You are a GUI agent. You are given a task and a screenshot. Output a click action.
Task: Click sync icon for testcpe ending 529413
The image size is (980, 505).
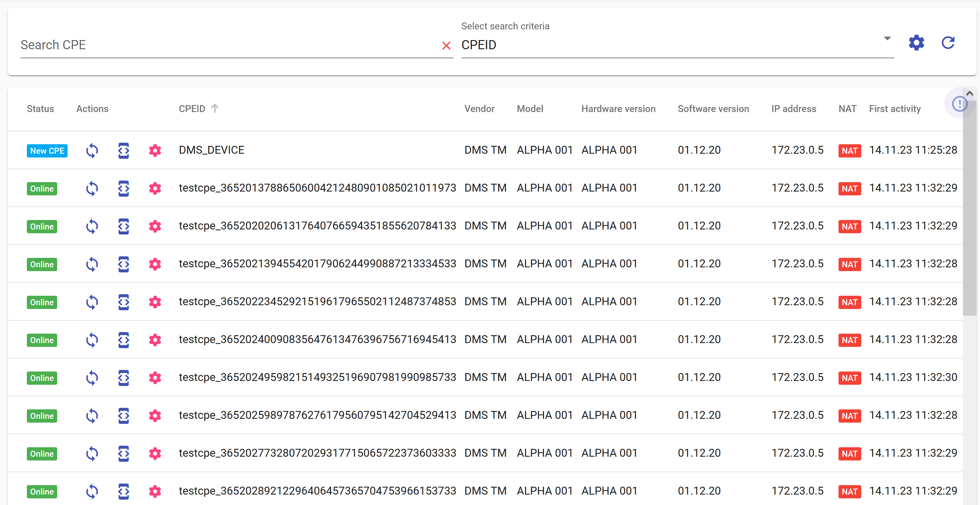(x=92, y=416)
